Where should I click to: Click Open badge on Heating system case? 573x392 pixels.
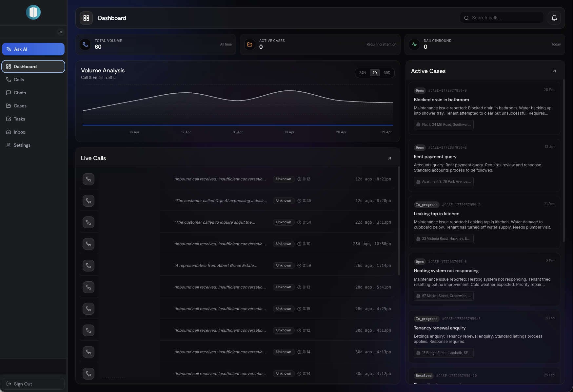point(420,262)
